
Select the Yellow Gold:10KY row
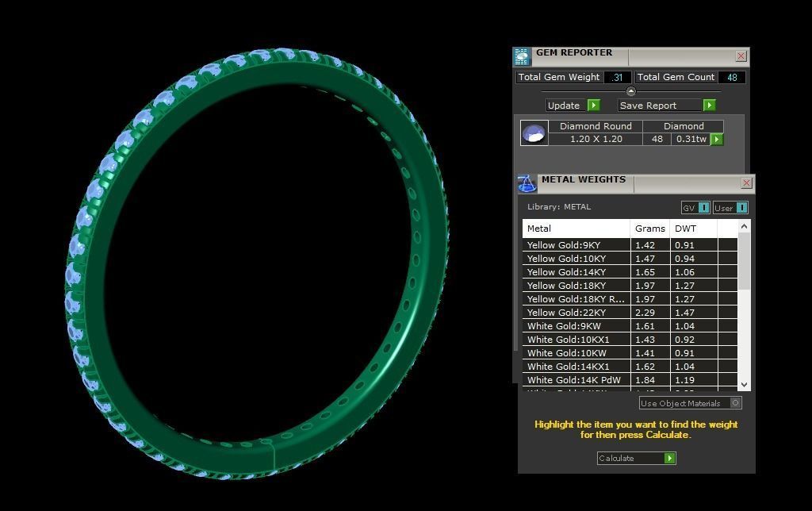coord(630,258)
